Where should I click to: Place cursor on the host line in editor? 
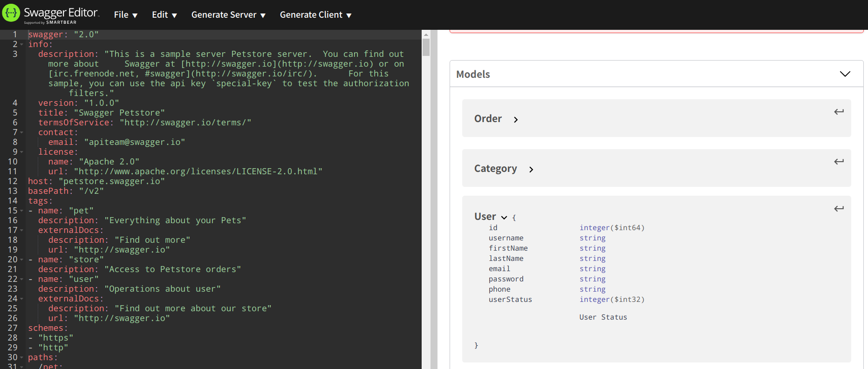(x=96, y=181)
